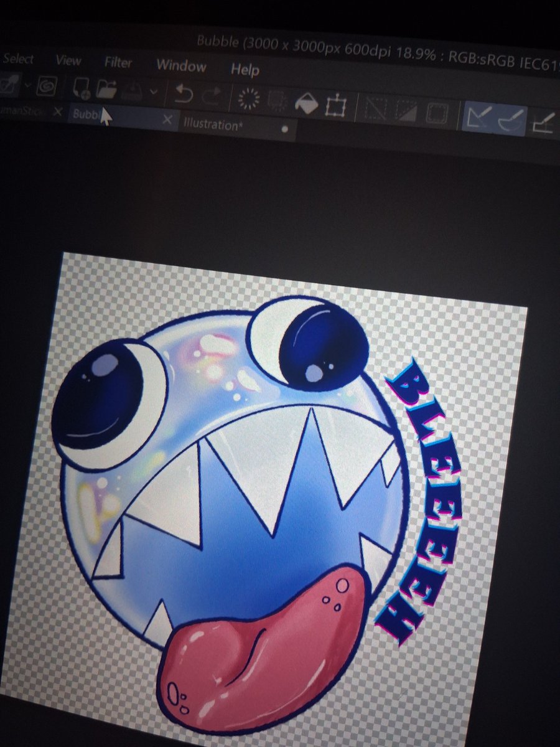Toggle Snap to Grid

pos(544,123)
